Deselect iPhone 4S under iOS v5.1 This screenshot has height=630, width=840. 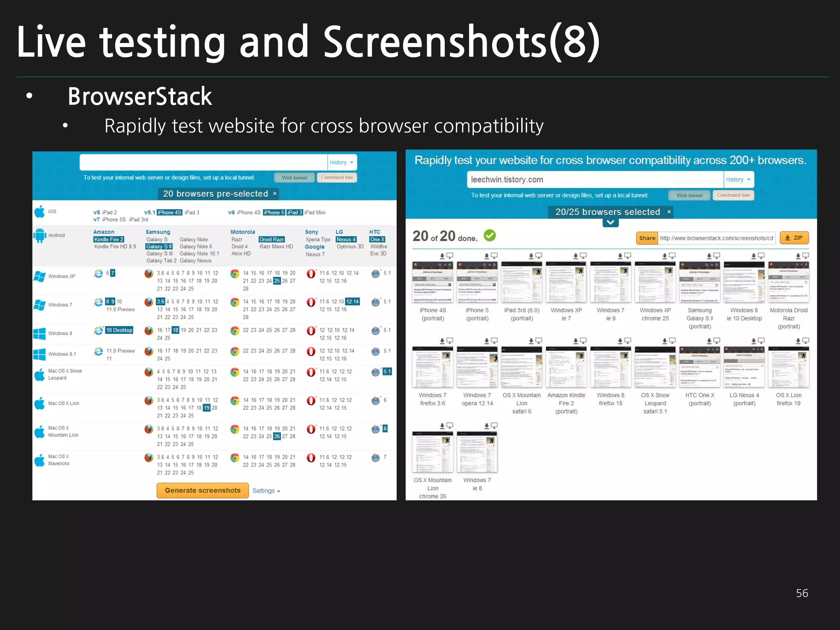(170, 212)
